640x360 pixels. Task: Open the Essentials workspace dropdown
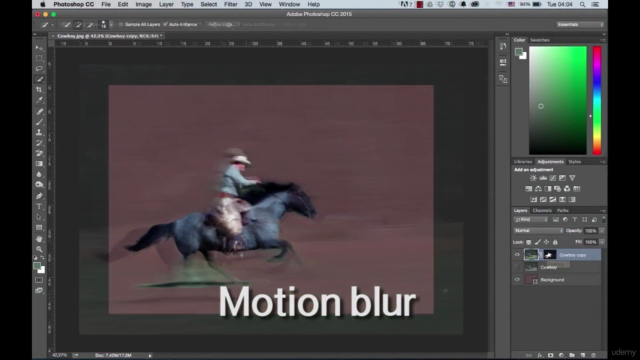(x=580, y=24)
